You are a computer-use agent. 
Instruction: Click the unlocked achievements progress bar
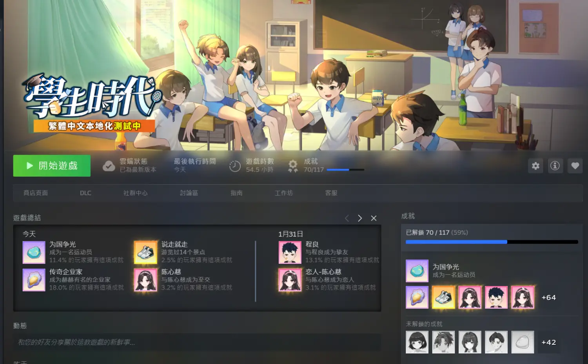pos(492,242)
